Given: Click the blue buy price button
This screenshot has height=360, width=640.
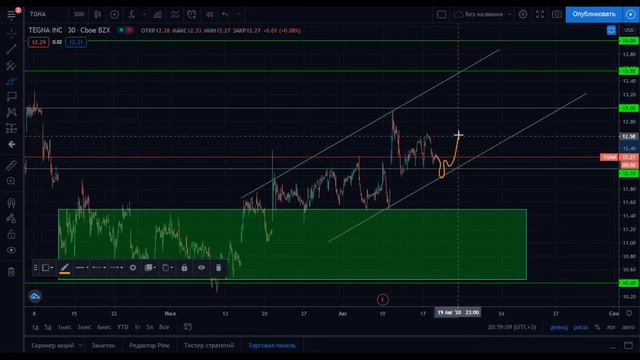Looking at the screenshot, I should (x=76, y=42).
